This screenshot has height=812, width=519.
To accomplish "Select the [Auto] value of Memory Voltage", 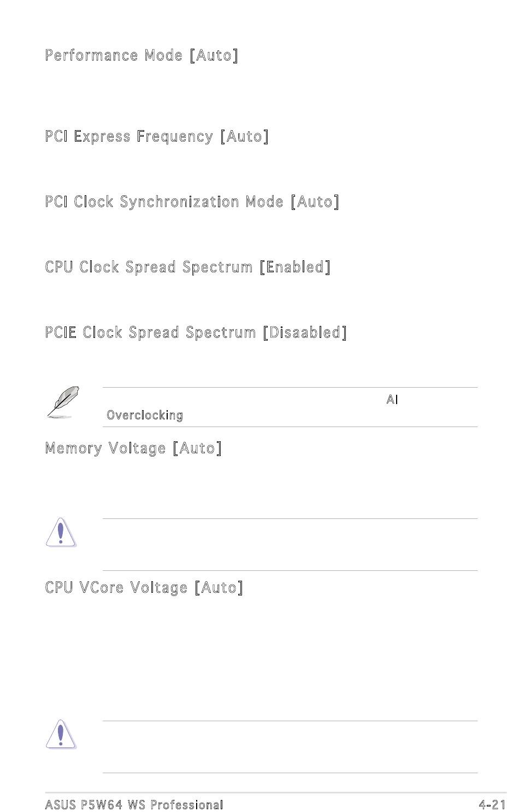I will tap(198, 448).
